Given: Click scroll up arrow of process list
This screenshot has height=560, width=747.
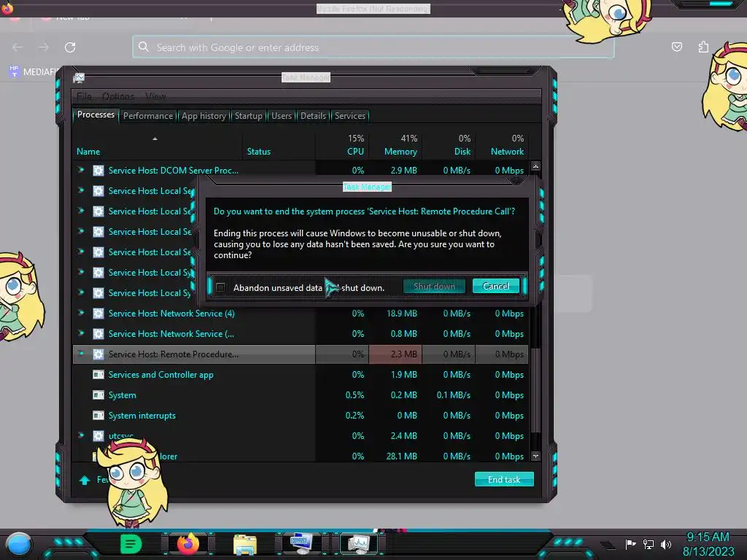Looking at the screenshot, I should 535,166.
